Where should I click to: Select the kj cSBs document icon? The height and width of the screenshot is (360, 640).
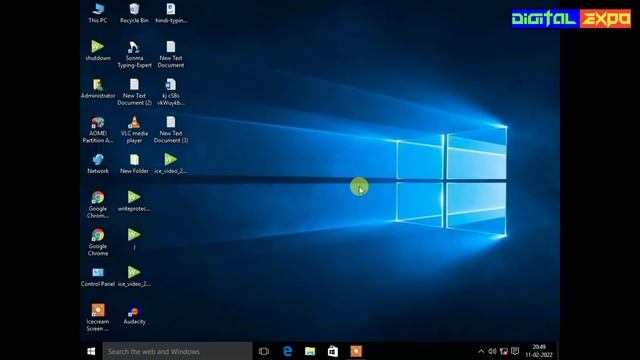(171, 92)
